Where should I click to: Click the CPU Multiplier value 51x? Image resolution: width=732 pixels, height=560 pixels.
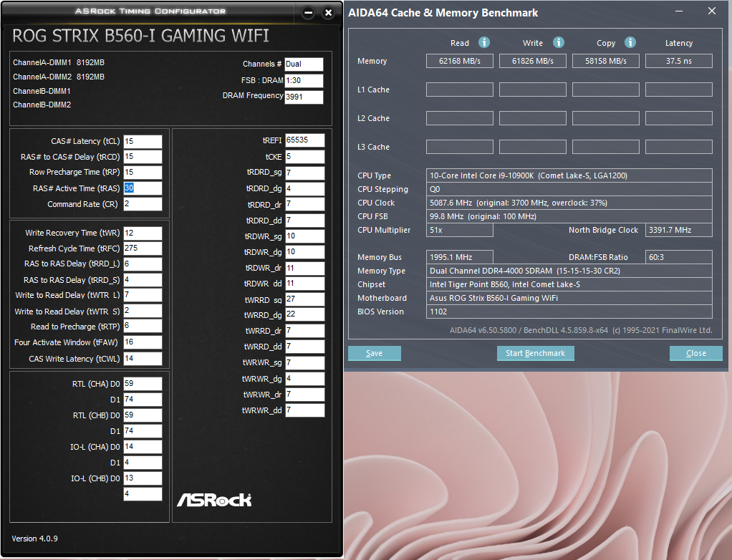coord(460,230)
